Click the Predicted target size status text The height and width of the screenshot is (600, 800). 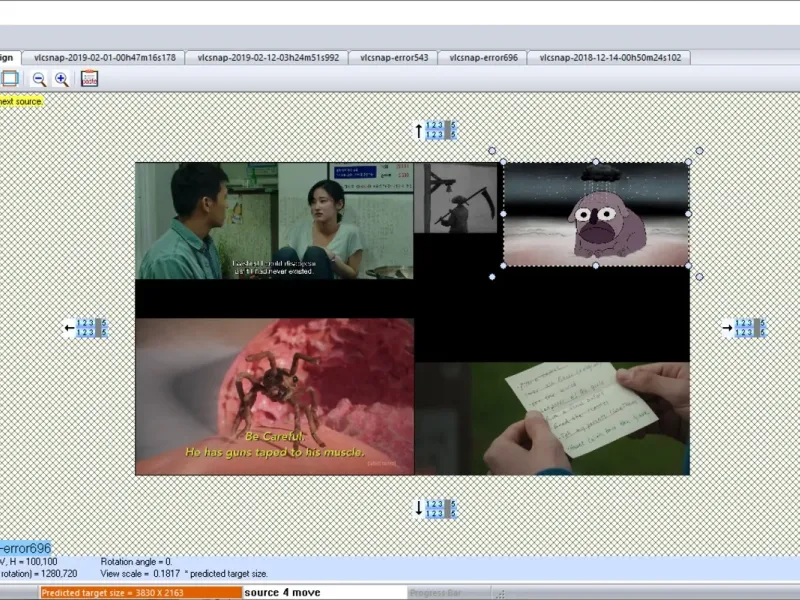coord(112,593)
